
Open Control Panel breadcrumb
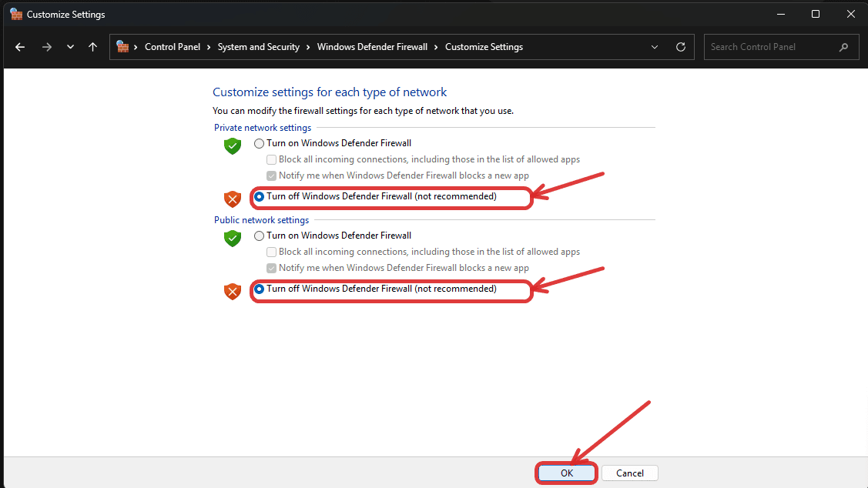(x=173, y=47)
